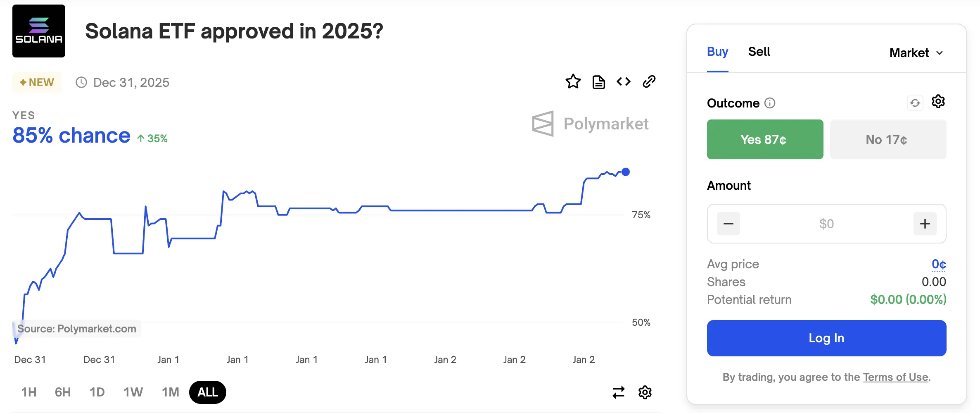This screenshot has width=980, height=413.
Task: Switch chart range to 1D
Action: (97, 392)
